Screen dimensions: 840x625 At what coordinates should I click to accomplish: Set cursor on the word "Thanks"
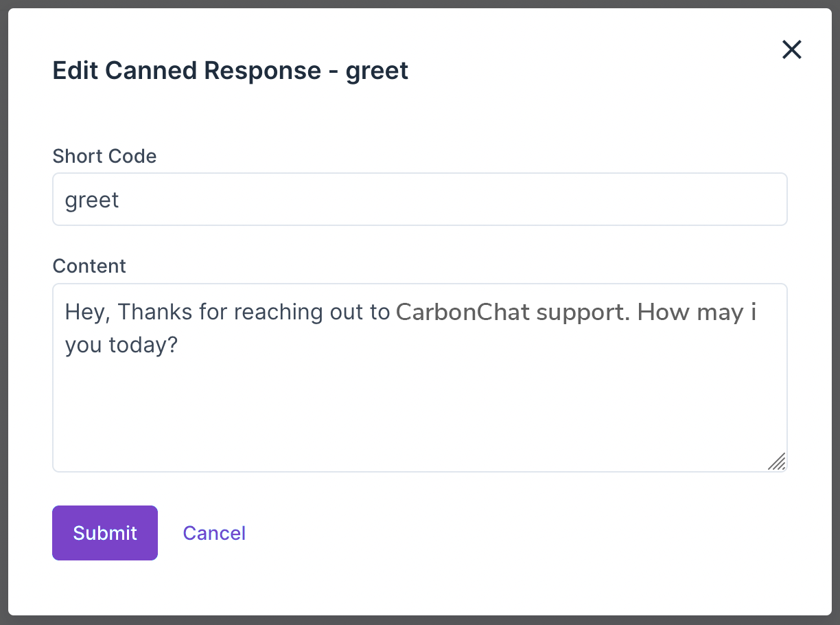point(156,312)
